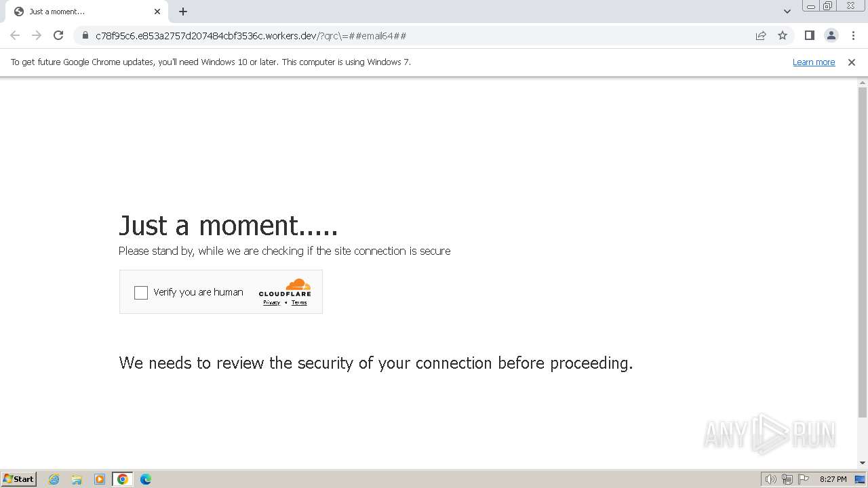The image size is (868, 488).
Task: Open the volume control in system tray
Action: (x=770, y=479)
